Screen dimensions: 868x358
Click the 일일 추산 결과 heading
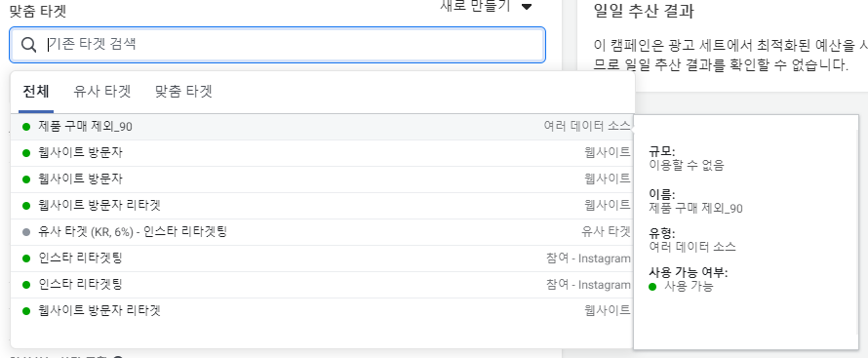(x=644, y=11)
